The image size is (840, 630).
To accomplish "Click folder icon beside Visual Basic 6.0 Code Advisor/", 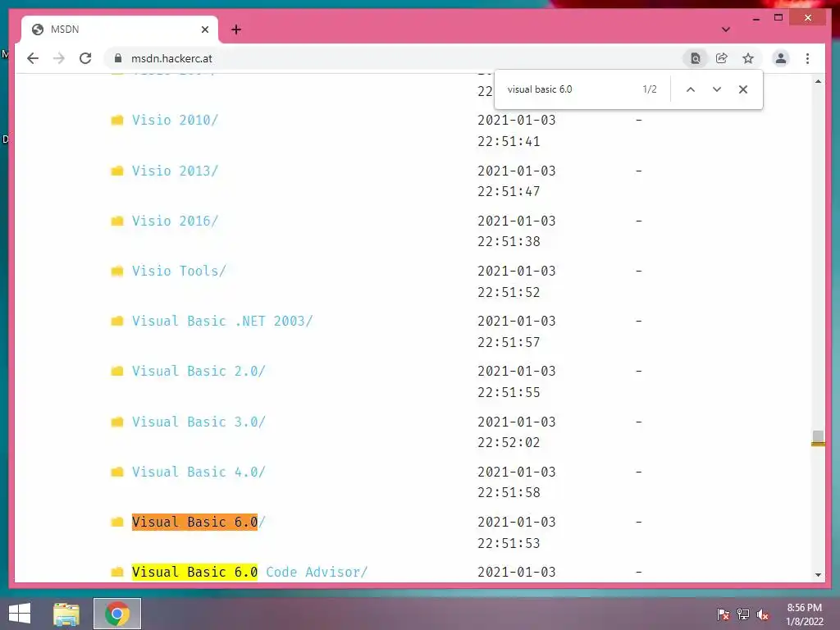I will (116, 572).
